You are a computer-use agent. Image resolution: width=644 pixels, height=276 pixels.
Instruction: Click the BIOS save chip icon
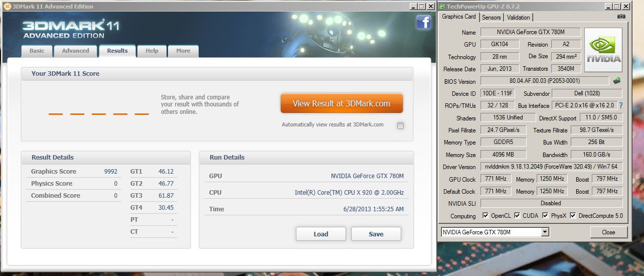coord(617,80)
